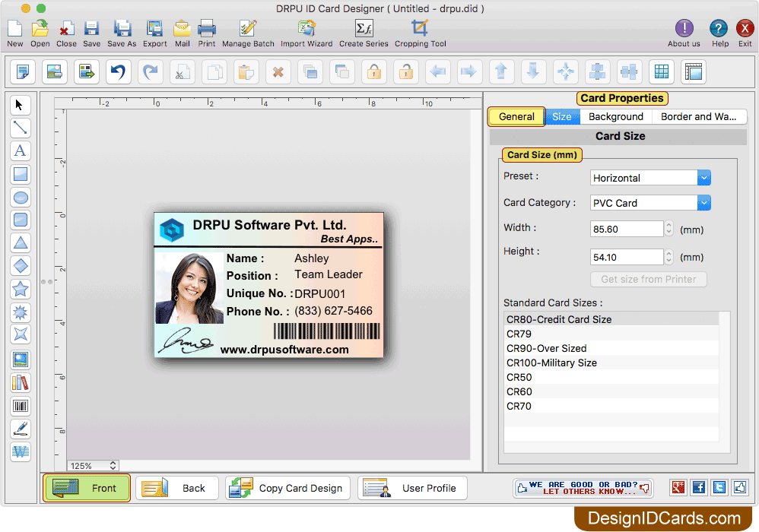
Task: Click the Help icon
Action: [x=719, y=33]
